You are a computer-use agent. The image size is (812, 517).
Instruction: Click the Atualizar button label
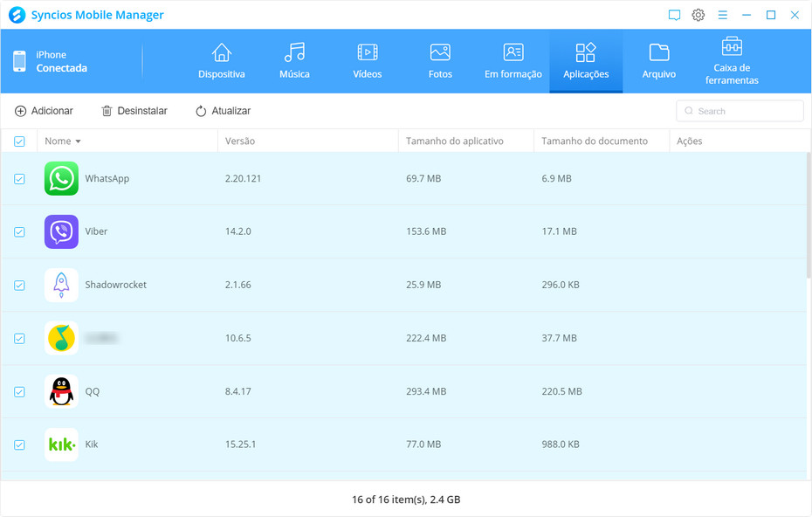231,111
